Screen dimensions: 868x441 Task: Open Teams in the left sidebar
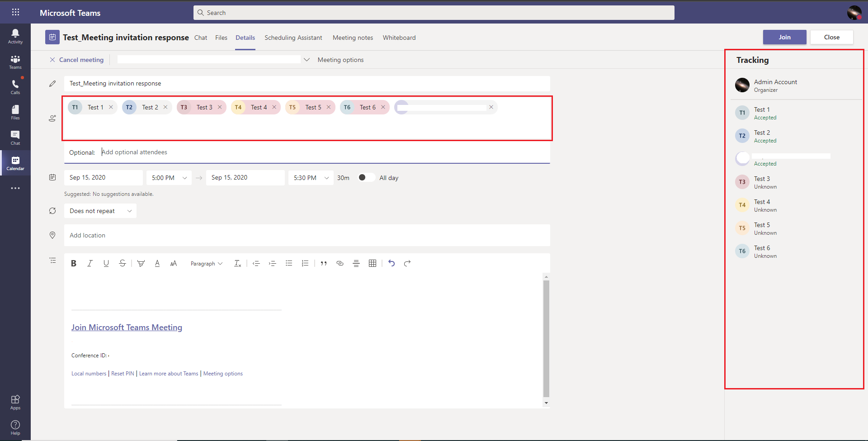coord(15,62)
